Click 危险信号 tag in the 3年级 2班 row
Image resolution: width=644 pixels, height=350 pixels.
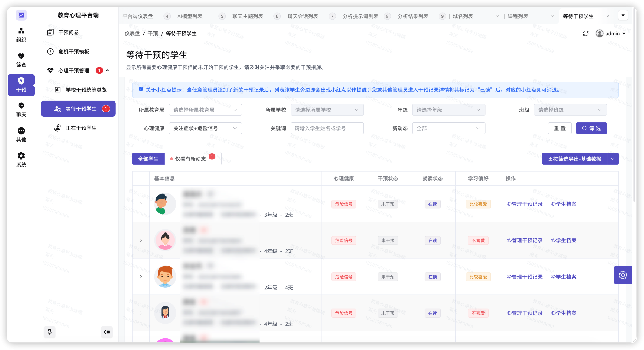point(344,204)
